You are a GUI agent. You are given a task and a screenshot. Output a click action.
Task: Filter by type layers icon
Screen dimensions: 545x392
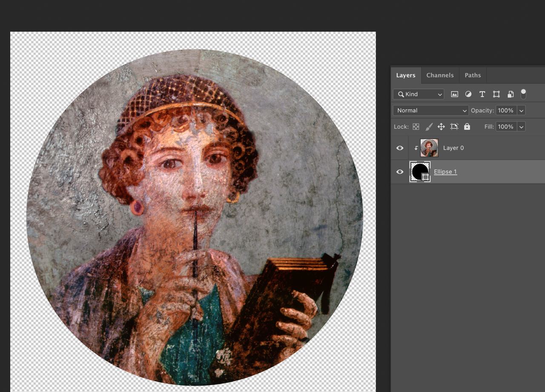pyautogui.click(x=482, y=94)
